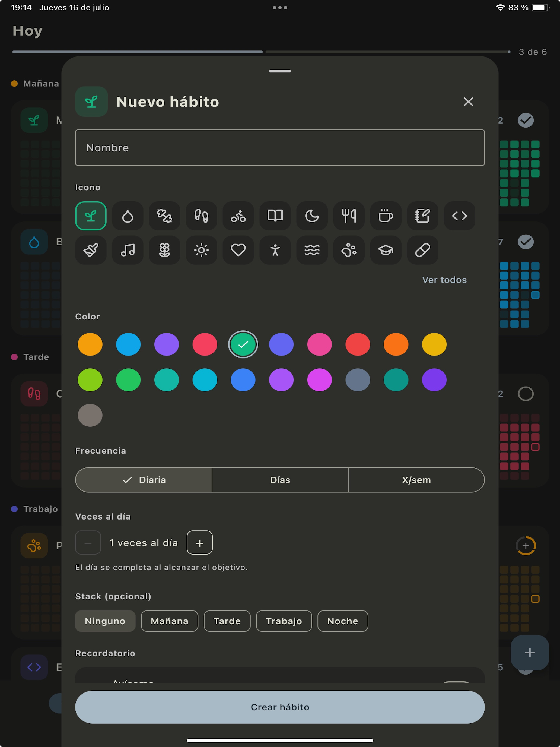The width and height of the screenshot is (560, 747).
Task: Tap the Hoy page title
Action: point(27,31)
